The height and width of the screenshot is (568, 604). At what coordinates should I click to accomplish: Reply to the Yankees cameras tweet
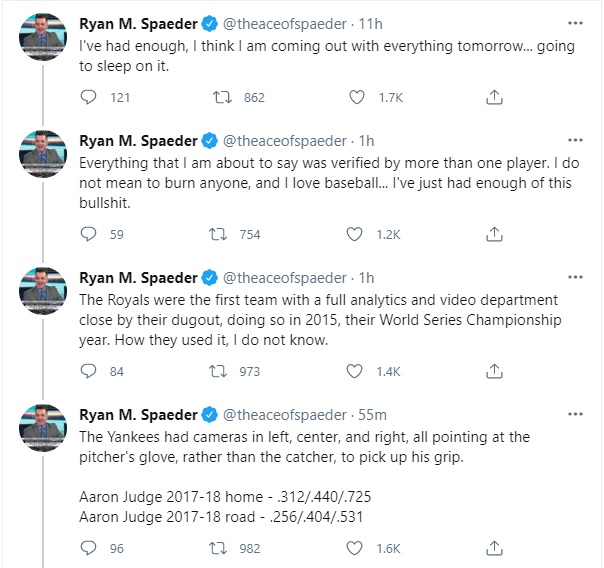coord(89,548)
